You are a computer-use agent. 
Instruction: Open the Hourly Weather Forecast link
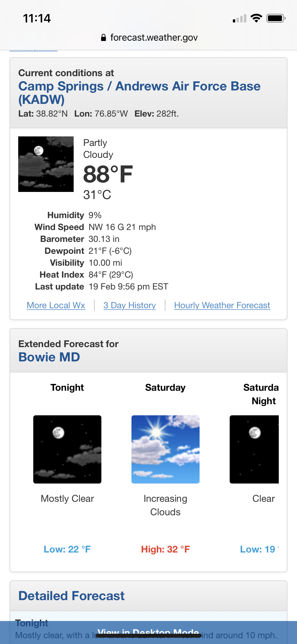coord(222,305)
